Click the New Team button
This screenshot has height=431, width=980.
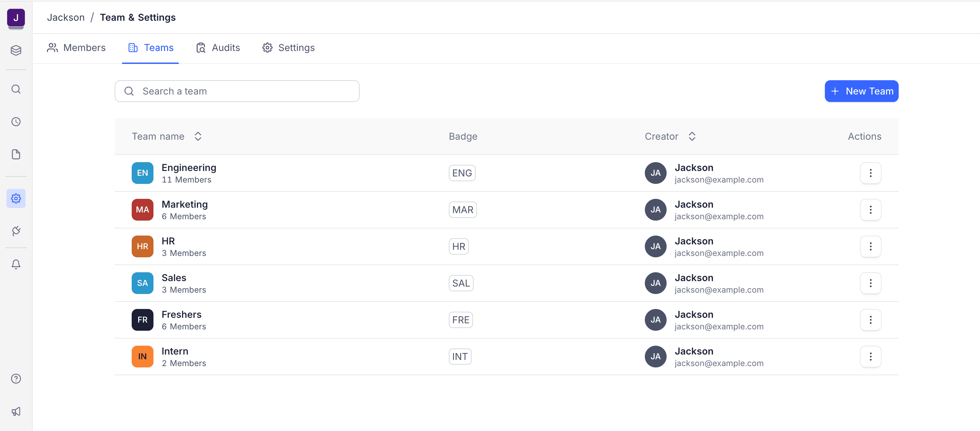click(x=861, y=91)
